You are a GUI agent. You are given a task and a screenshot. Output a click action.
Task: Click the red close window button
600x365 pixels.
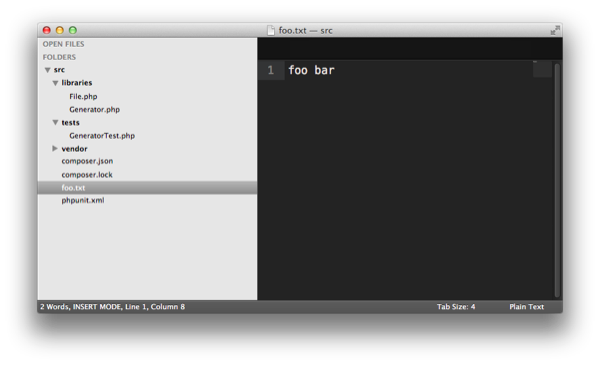(x=47, y=30)
